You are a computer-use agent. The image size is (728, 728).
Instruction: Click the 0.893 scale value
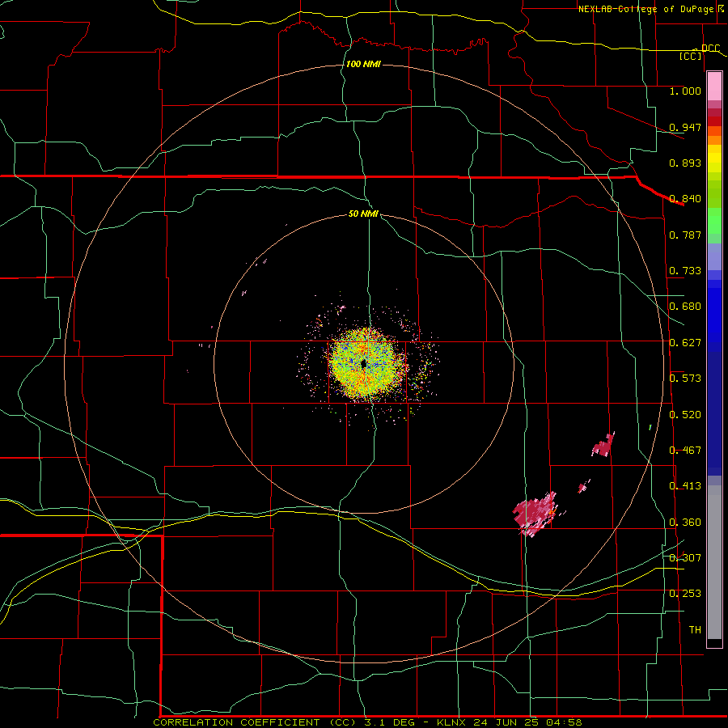[x=685, y=163]
